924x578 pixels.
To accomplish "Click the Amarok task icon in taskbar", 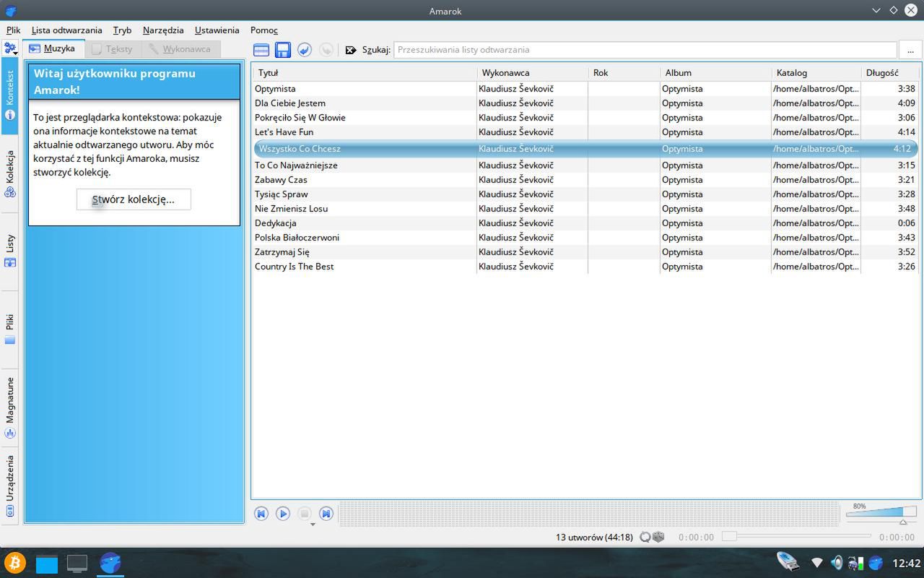I will pos(110,562).
